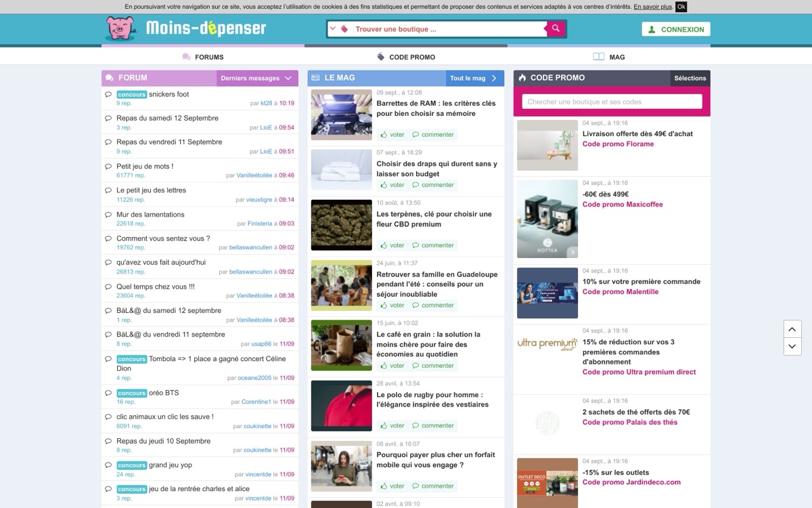Click user Finisteria profile link
This screenshot has width=812, height=508.
point(260,224)
